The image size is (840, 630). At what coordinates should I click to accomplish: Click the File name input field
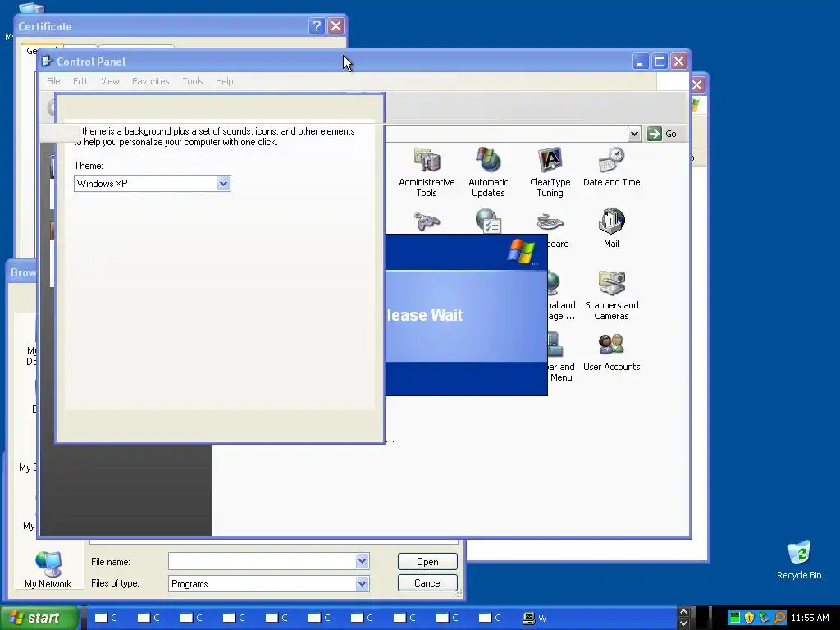click(x=262, y=561)
